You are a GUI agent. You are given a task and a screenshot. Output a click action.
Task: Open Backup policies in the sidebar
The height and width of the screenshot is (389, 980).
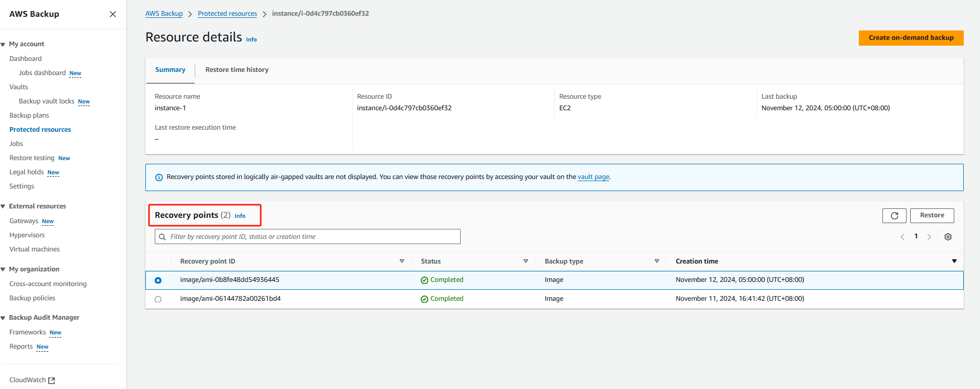coord(32,298)
